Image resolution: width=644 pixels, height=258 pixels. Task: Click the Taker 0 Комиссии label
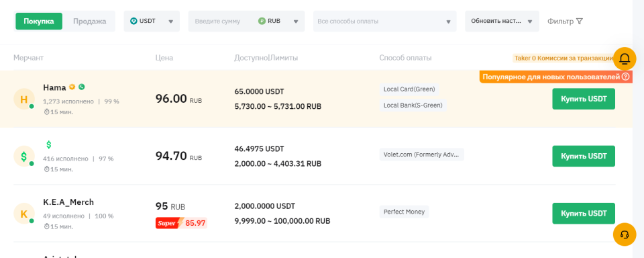point(563,58)
